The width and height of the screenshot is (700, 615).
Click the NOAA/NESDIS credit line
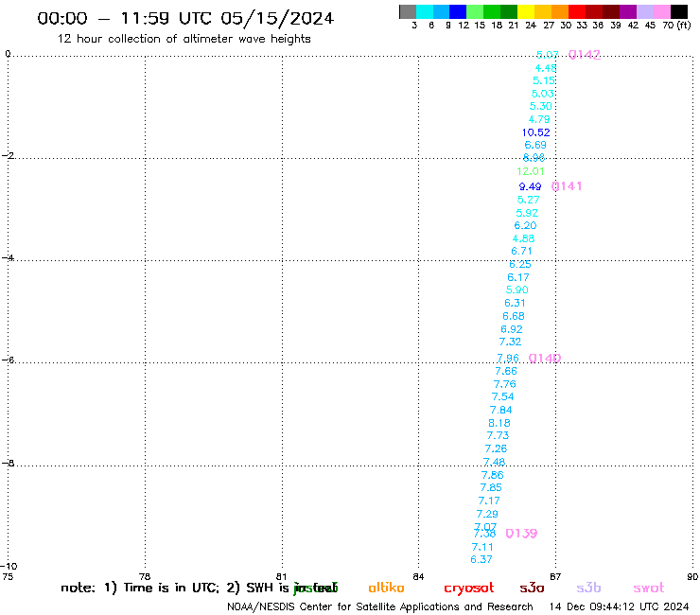(x=380, y=606)
